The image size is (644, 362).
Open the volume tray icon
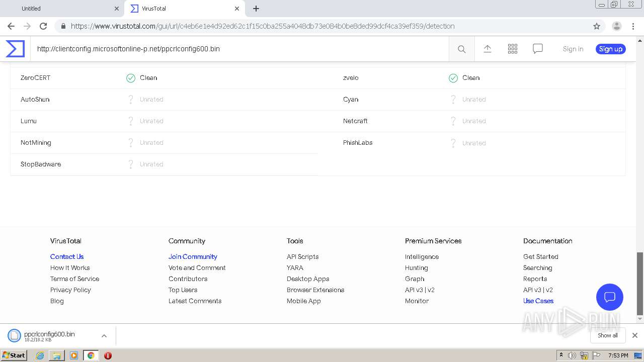tap(572, 355)
